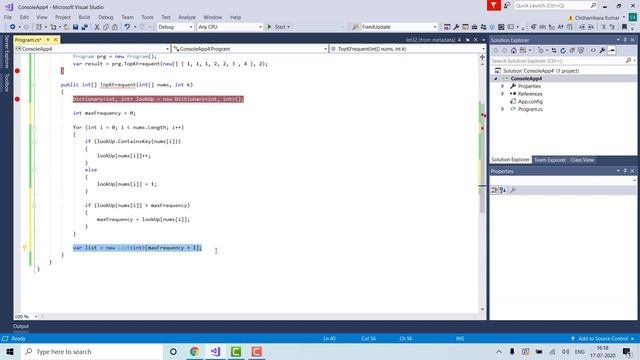Click the Cortana circle taskbar icon

173,351
